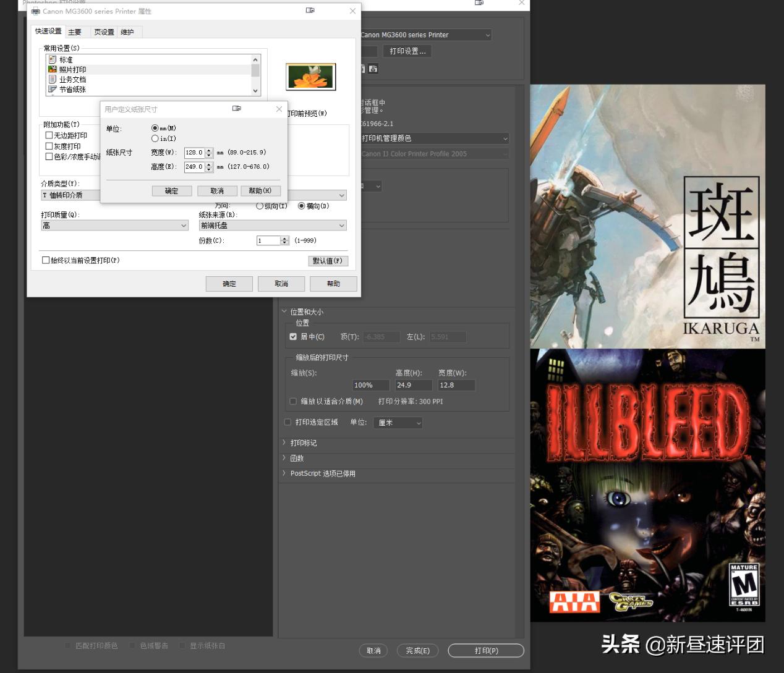This screenshot has height=673, width=784.
Task: Open the 单位 dropdown showing 厘米
Action: point(398,423)
